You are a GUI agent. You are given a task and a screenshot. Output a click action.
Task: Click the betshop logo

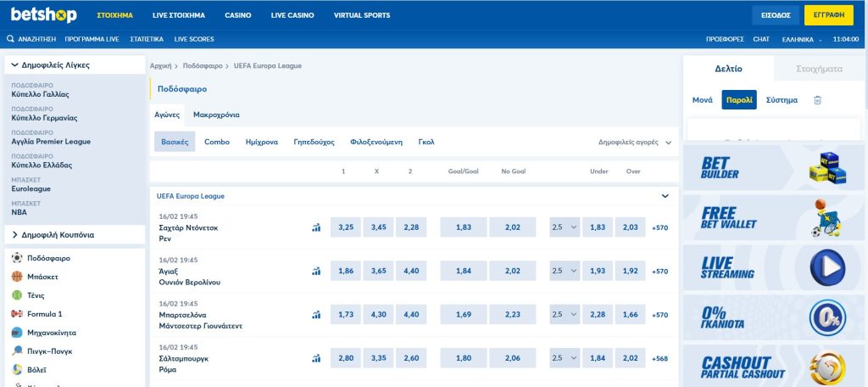(44, 15)
